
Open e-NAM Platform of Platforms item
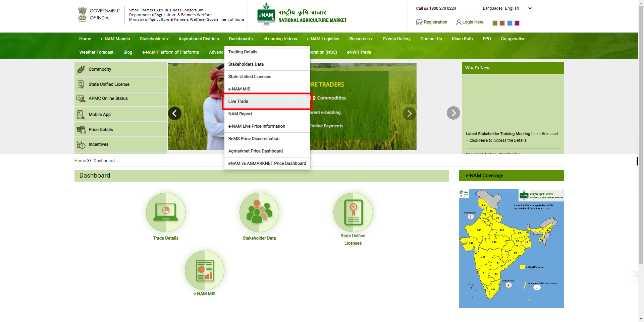170,52
